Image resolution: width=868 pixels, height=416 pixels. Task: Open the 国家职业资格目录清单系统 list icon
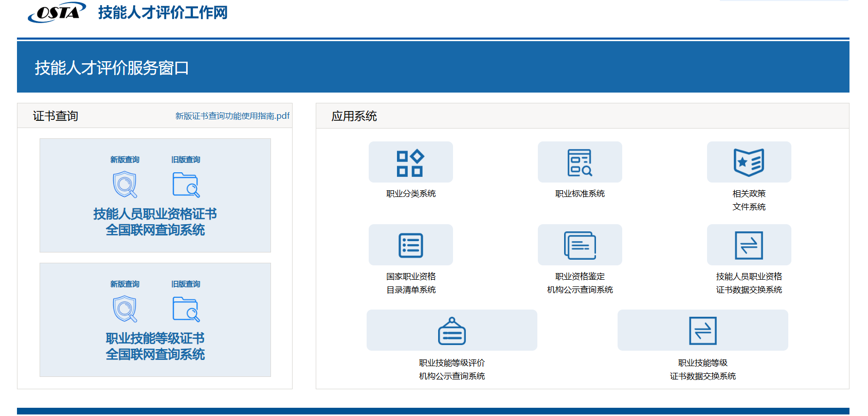click(x=410, y=245)
